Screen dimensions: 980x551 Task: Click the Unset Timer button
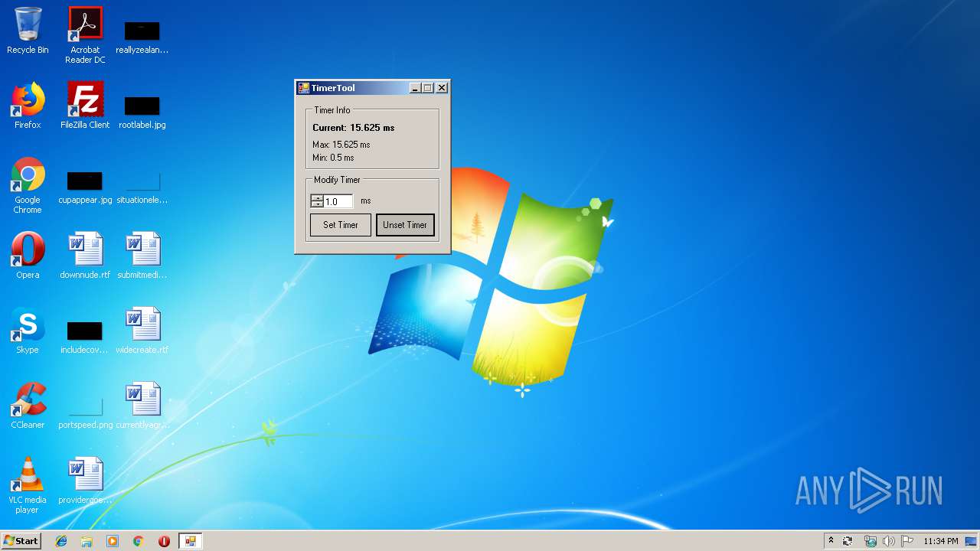405,225
